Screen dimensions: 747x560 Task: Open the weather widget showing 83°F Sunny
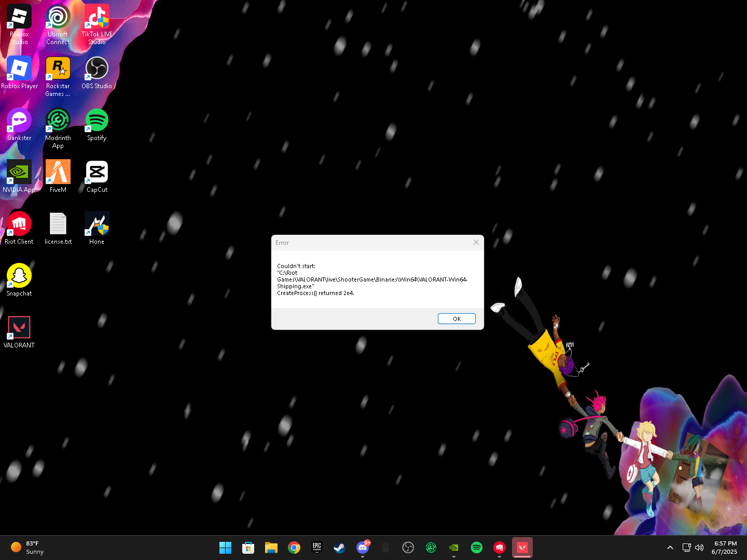pos(27,548)
